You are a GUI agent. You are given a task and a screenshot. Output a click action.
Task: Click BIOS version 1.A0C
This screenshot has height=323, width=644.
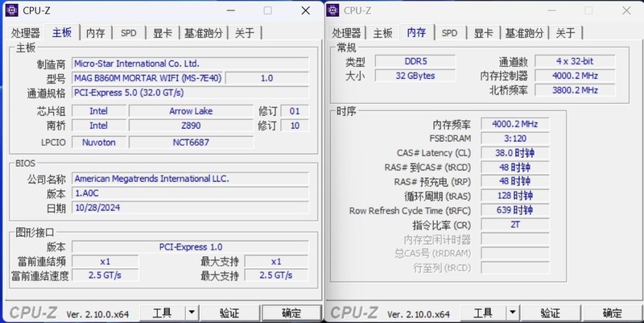[190, 193]
